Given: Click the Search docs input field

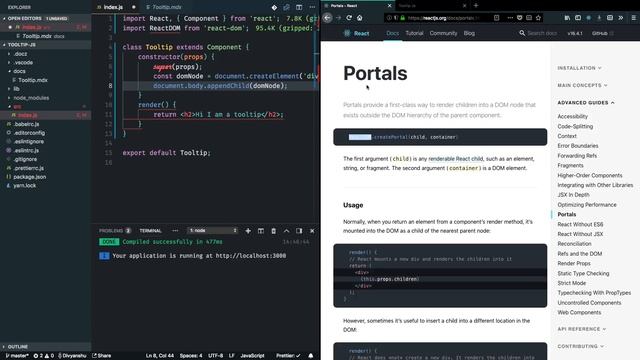Looking at the screenshot, I should (x=542, y=33).
